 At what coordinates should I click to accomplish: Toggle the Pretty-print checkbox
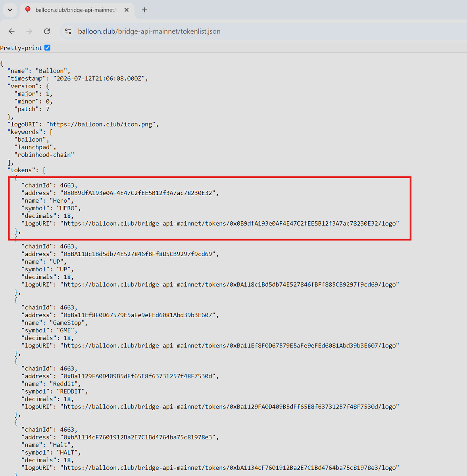(x=48, y=48)
